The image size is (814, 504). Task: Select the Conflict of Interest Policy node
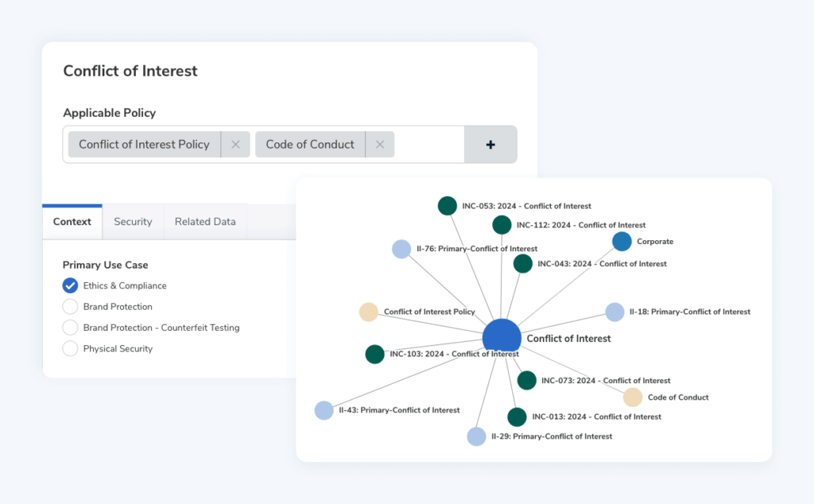[x=369, y=312]
